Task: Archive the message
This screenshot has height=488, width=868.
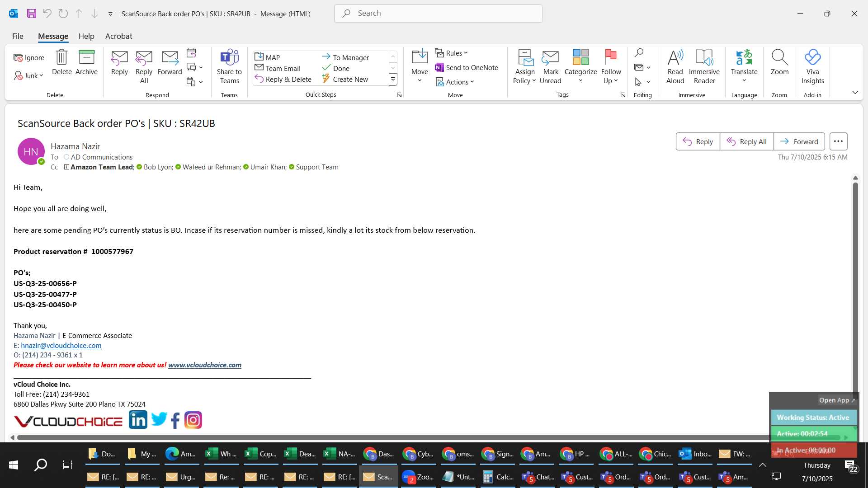Action: pyautogui.click(x=86, y=62)
